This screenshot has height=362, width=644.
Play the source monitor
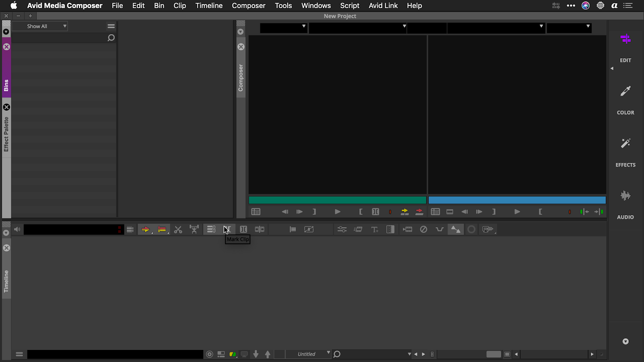pos(337,212)
